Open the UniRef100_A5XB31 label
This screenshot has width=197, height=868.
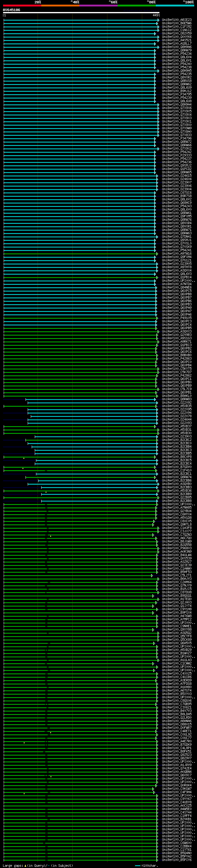(x=177, y=430)
